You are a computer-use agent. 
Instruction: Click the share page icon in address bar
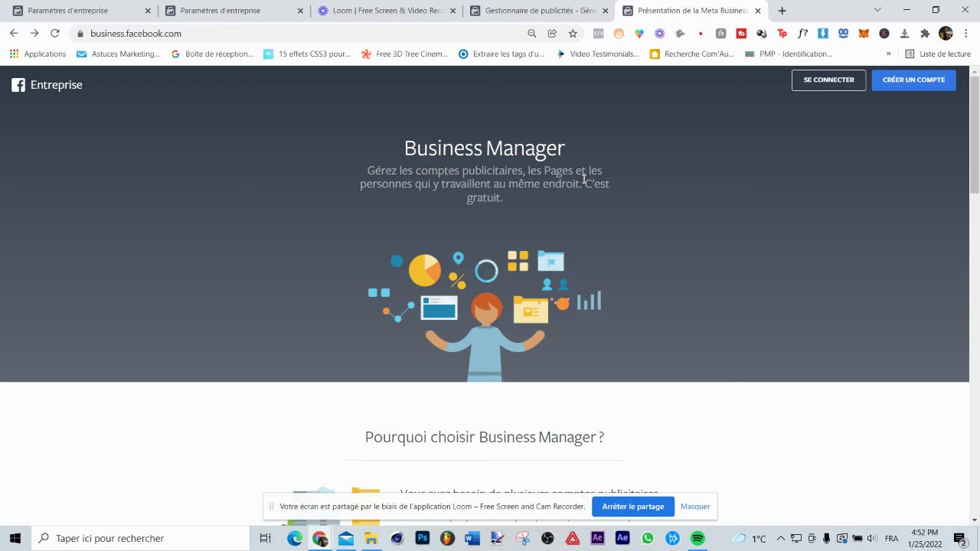pyautogui.click(x=552, y=34)
